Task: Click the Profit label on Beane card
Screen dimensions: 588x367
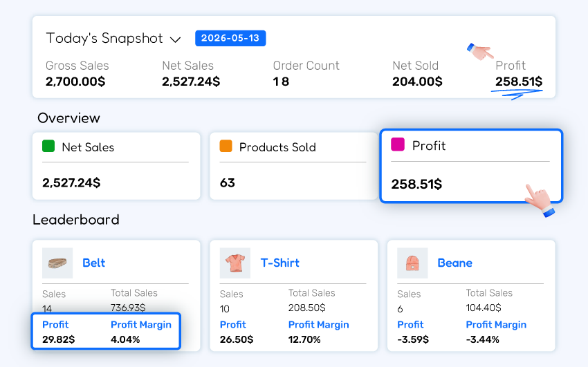Action: coord(410,325)
